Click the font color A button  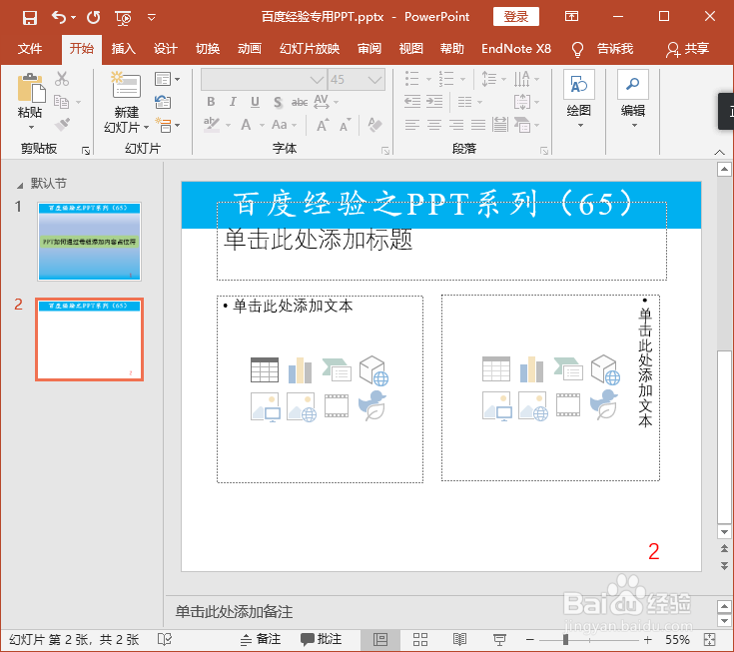246,125
